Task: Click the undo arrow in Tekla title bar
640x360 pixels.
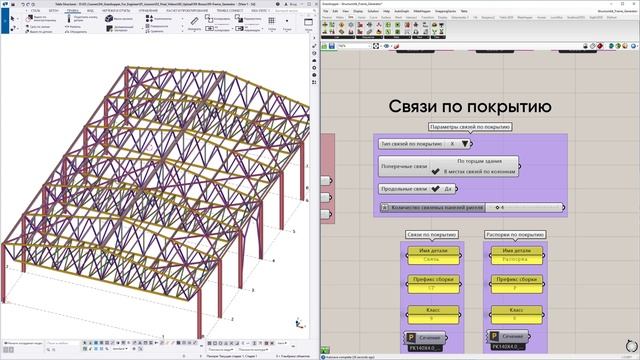Action: tap(22, 4)
